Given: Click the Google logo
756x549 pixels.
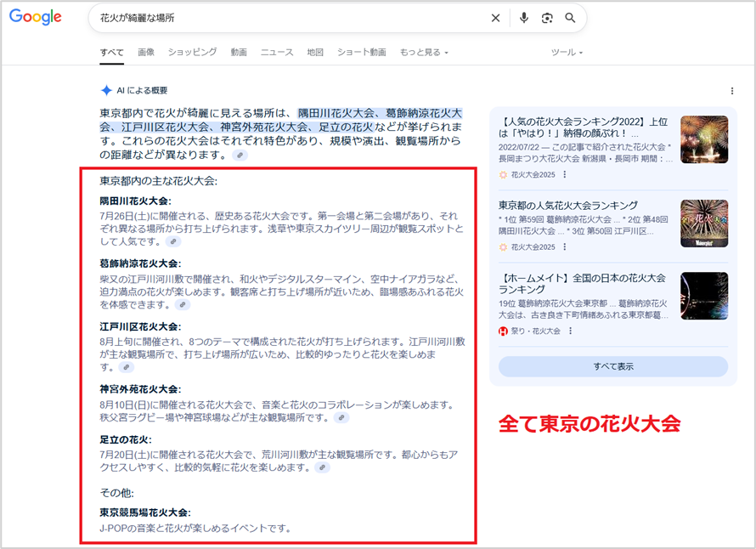Looking at the screenshot, I should coord(36,17).
